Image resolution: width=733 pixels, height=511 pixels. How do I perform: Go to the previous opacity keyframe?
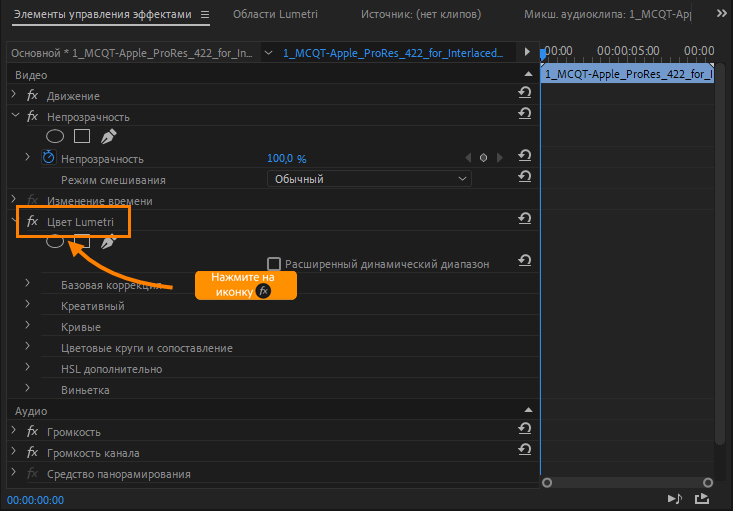[468, 158]
